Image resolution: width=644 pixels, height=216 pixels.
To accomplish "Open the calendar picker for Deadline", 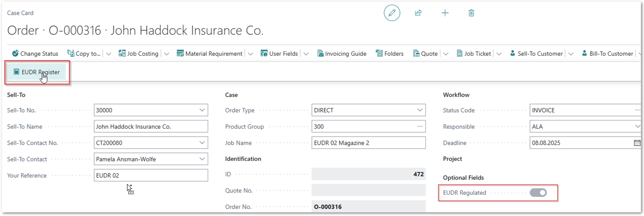I will (x=637, y=143).
